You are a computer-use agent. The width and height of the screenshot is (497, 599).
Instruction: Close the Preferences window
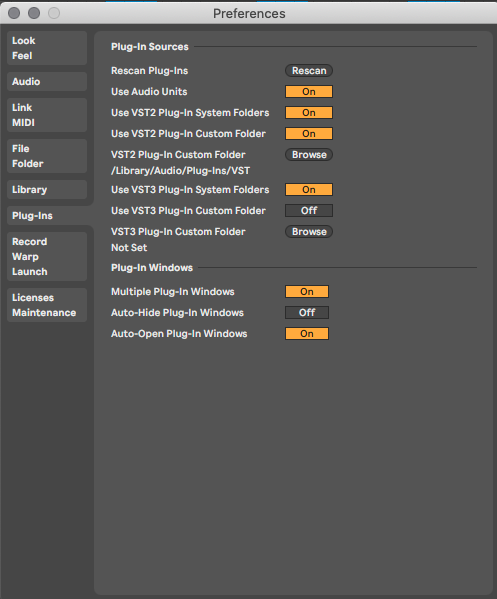[x=14, y=13]
